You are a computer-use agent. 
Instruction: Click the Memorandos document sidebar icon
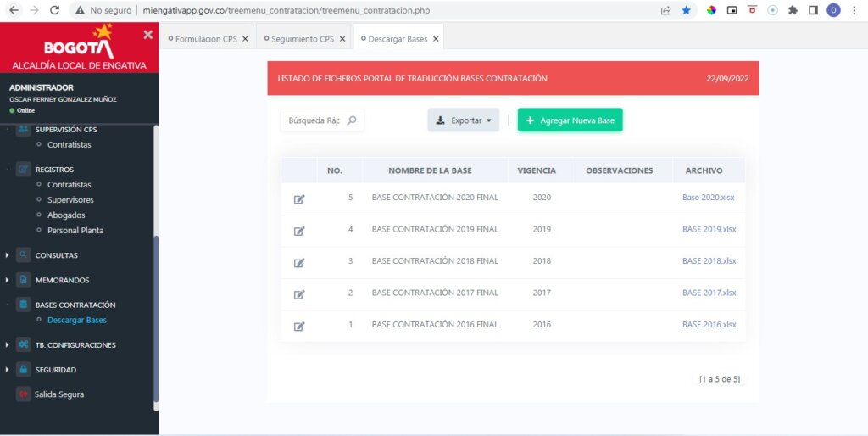[x=23, y=280]
